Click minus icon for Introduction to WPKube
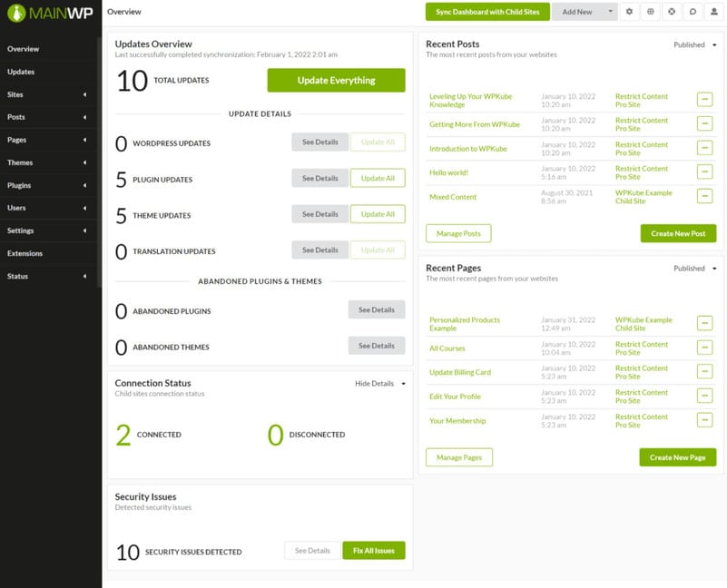This screenshot has height=588, width=727. click(704, 148)
